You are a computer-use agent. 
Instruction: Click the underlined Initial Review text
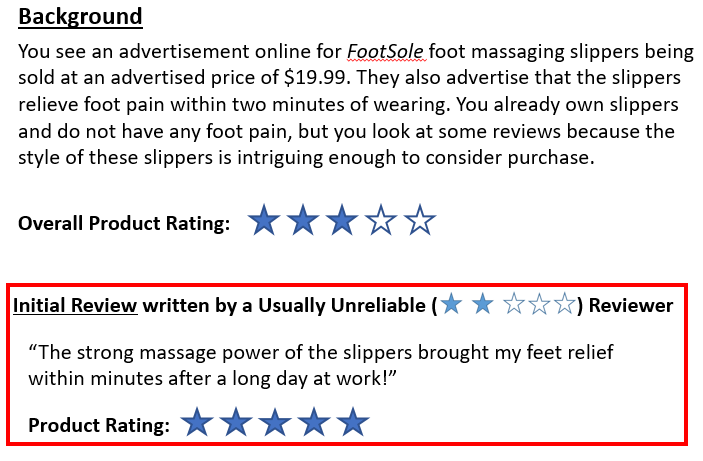coord(75,305)
